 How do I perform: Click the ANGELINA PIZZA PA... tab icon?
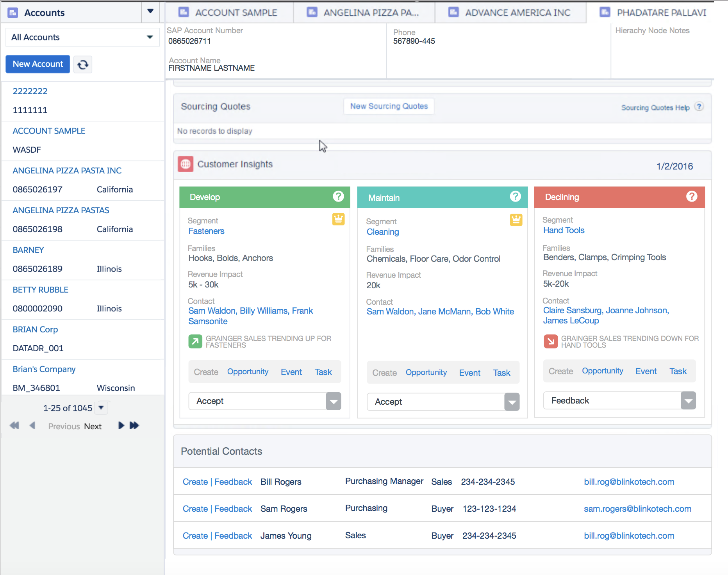(312, 12)
